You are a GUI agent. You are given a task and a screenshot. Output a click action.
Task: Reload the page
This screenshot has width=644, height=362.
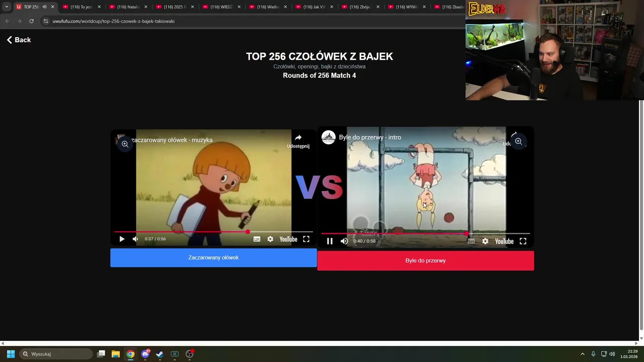[x=31, y=21]
